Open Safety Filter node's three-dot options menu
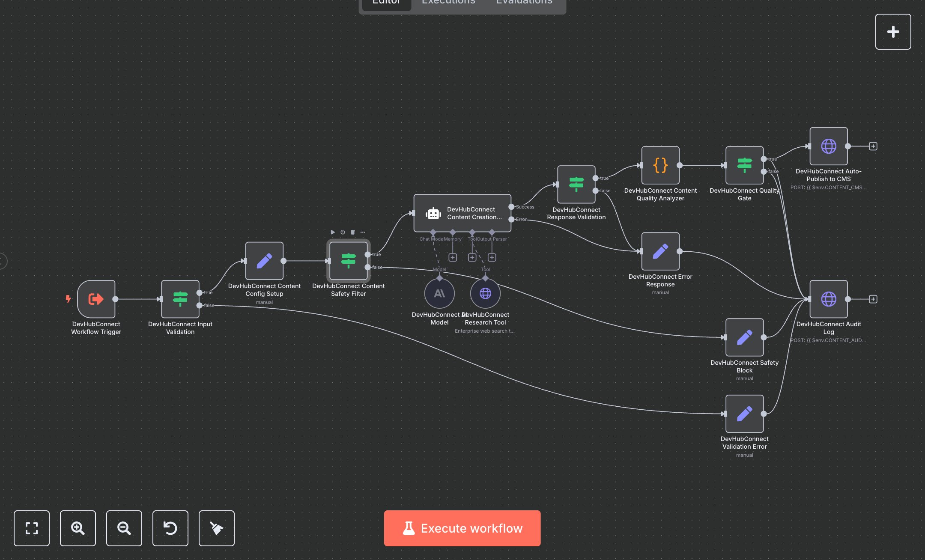 [x=363, y=232]
